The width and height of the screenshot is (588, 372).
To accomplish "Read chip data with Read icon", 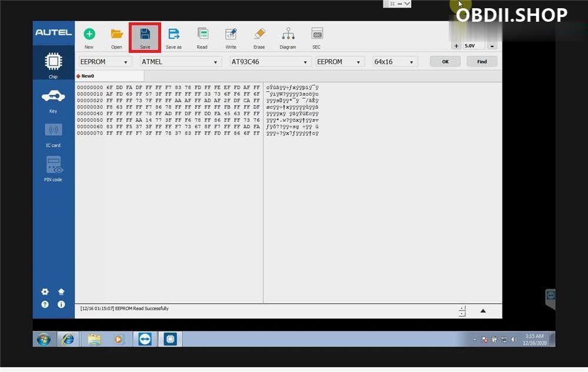I will point(202,38).
